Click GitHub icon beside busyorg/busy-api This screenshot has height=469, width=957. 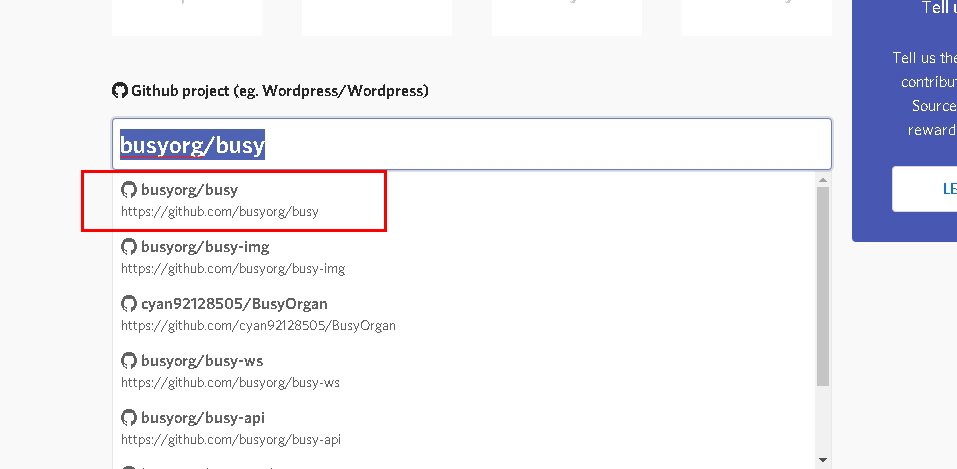[128, 418]
